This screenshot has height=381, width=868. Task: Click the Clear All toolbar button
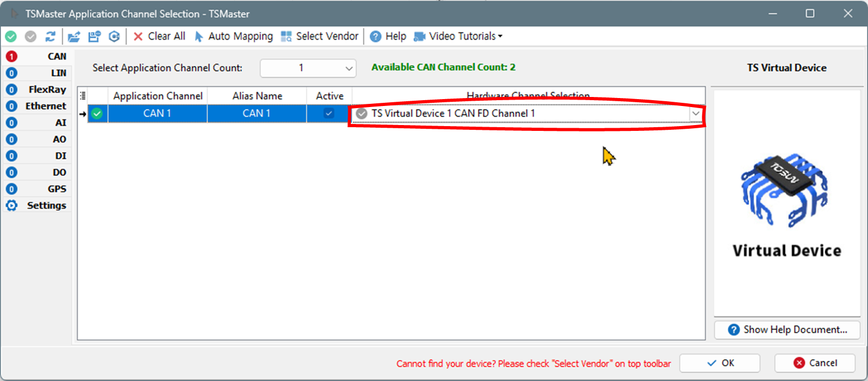(x=159, y=37)
